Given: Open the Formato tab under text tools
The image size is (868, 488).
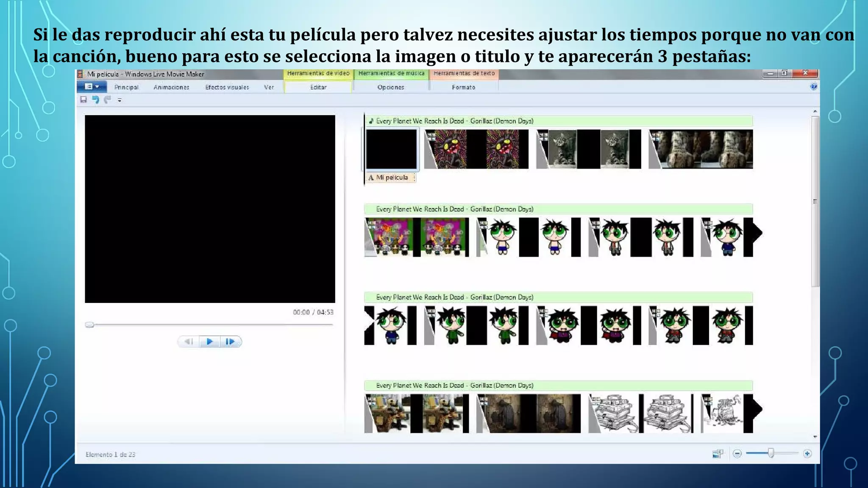Looking at the screenshot, I should click(x=464, y=87).
